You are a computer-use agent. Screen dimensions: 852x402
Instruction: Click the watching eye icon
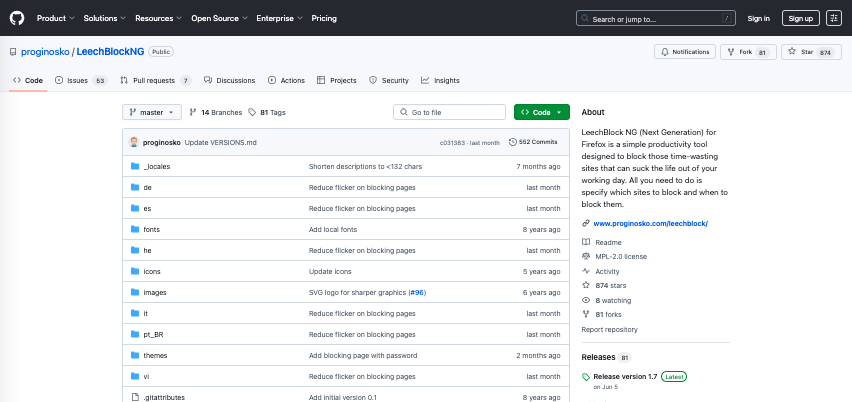586,300
